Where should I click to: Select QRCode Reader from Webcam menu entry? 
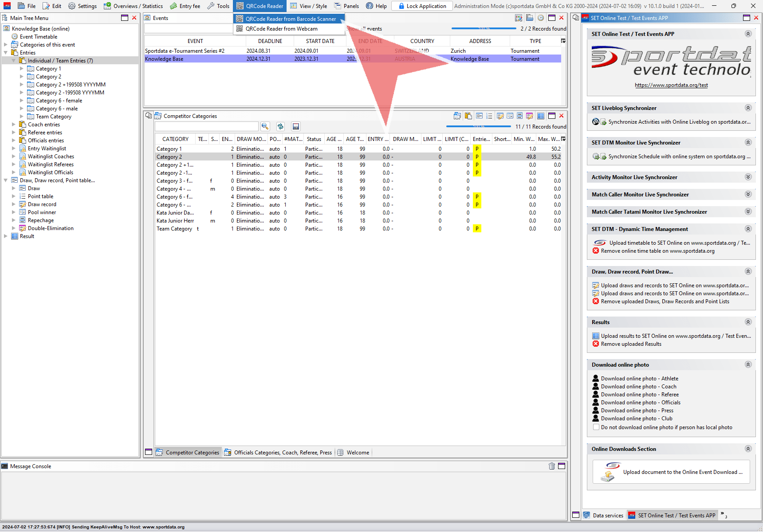coord(281,29)
